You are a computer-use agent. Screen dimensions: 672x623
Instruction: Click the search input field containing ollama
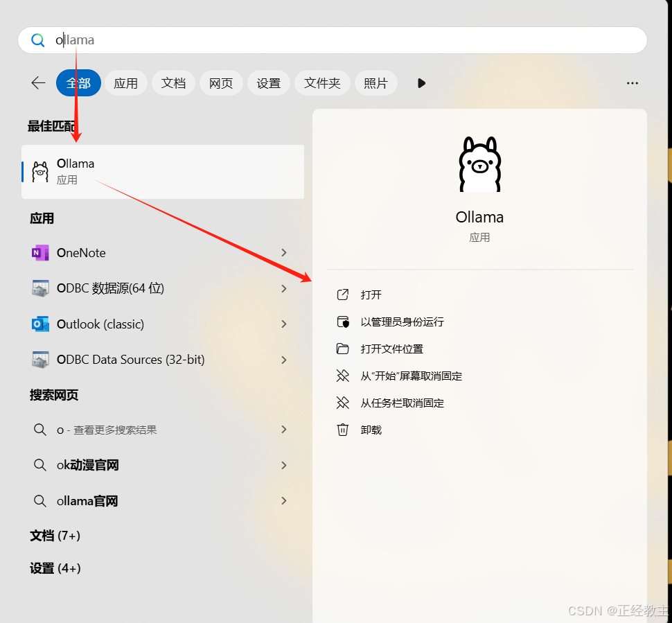pos(332,40)
